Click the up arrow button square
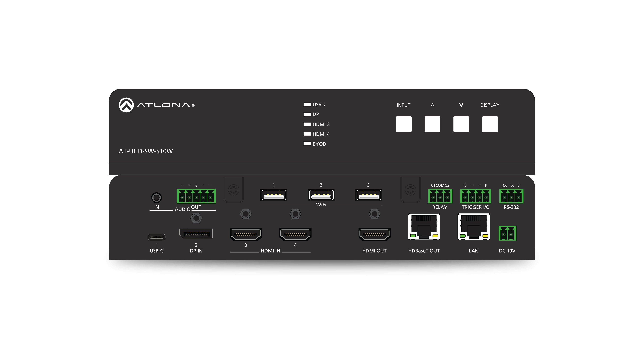 (x=432, y=124)
